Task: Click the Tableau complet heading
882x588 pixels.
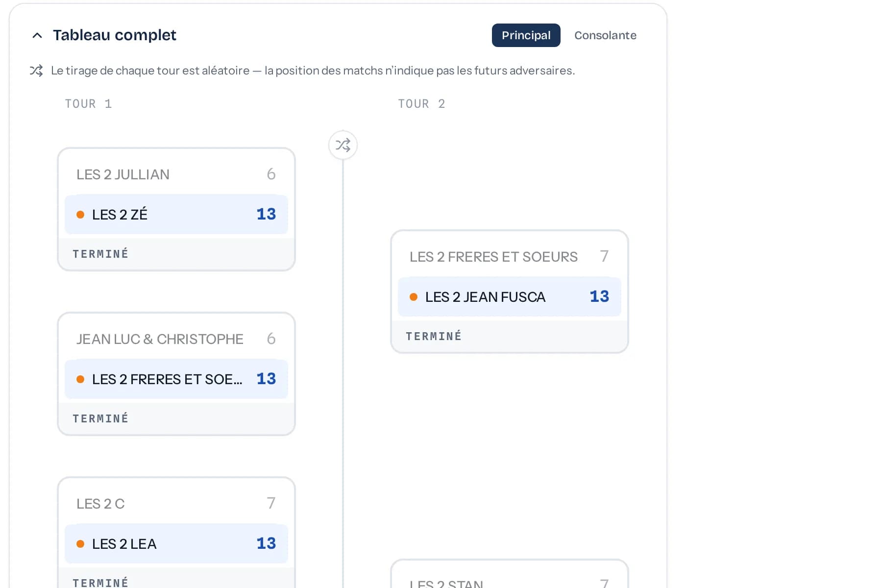Action: (115, 35)
